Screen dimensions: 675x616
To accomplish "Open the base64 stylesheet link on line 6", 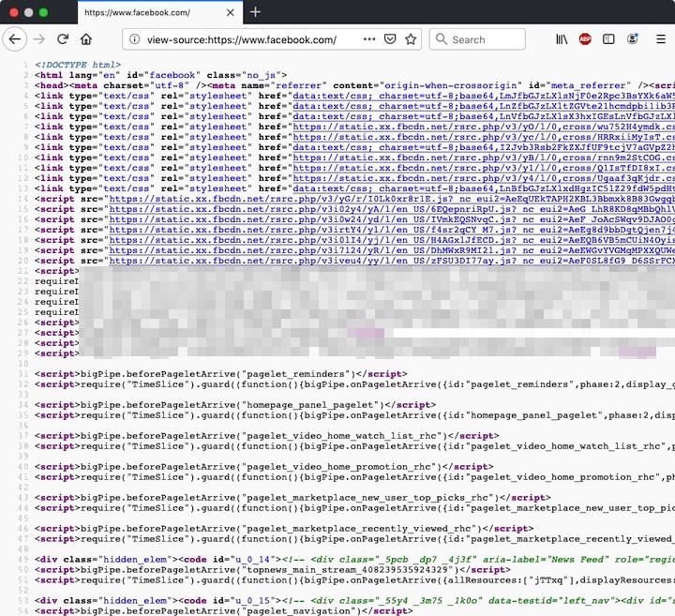I will click(484, 116).
